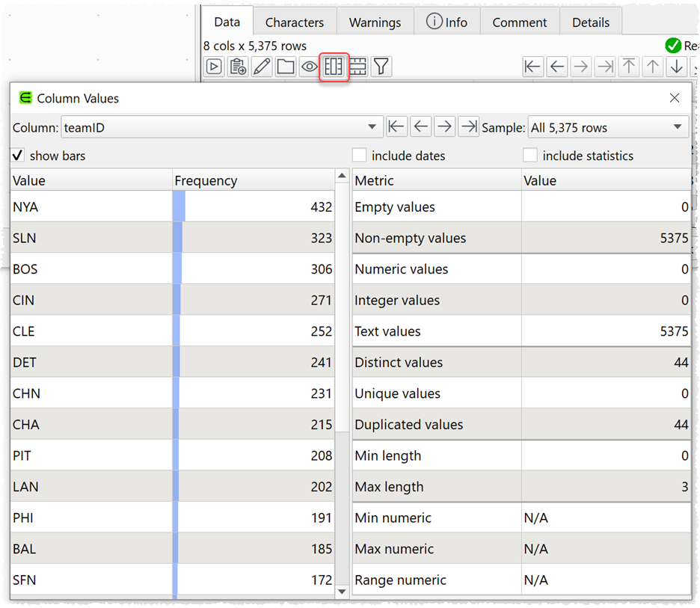Click the eye view icon
Viewport: 700px width, 608px height.
[310, 67]
